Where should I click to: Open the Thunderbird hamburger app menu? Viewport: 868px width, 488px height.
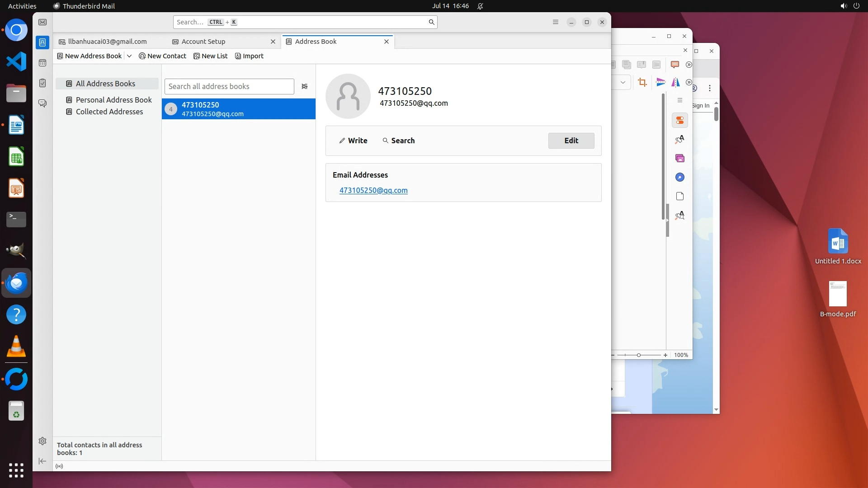point(556,22)
